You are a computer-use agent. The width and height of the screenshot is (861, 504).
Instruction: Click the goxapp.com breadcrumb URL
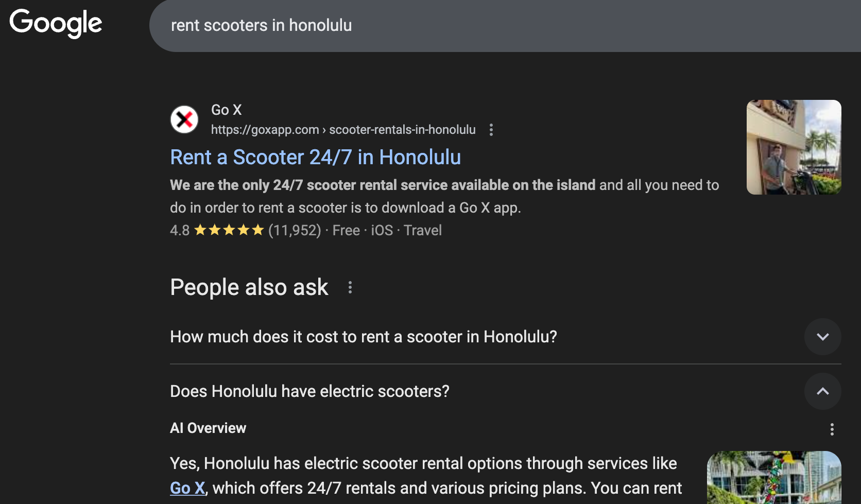point(343,130)
